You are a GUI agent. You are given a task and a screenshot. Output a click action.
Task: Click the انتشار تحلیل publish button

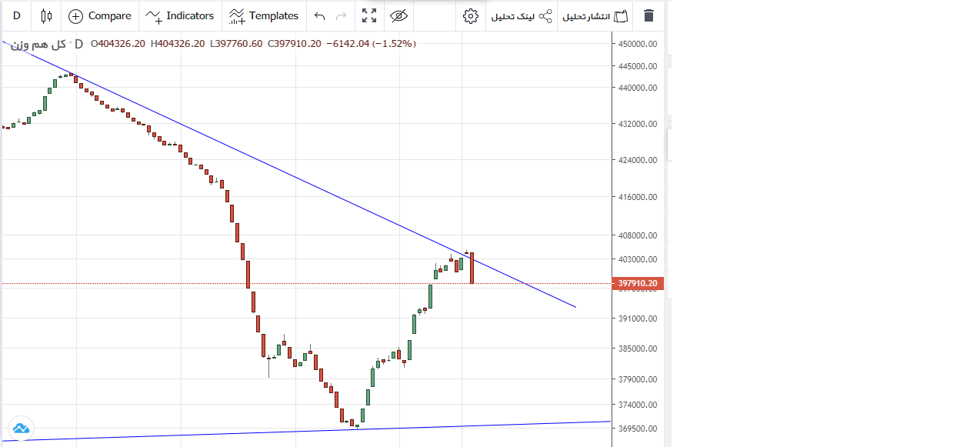(x=595, y=15)
